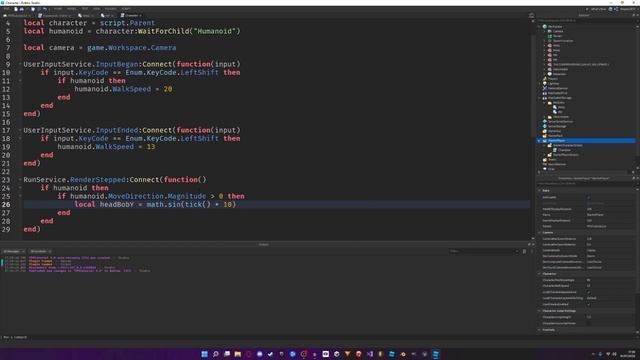Open the MODEL ribbon tab
Viewport: 640px width, 360px height.
click(71, 9)
